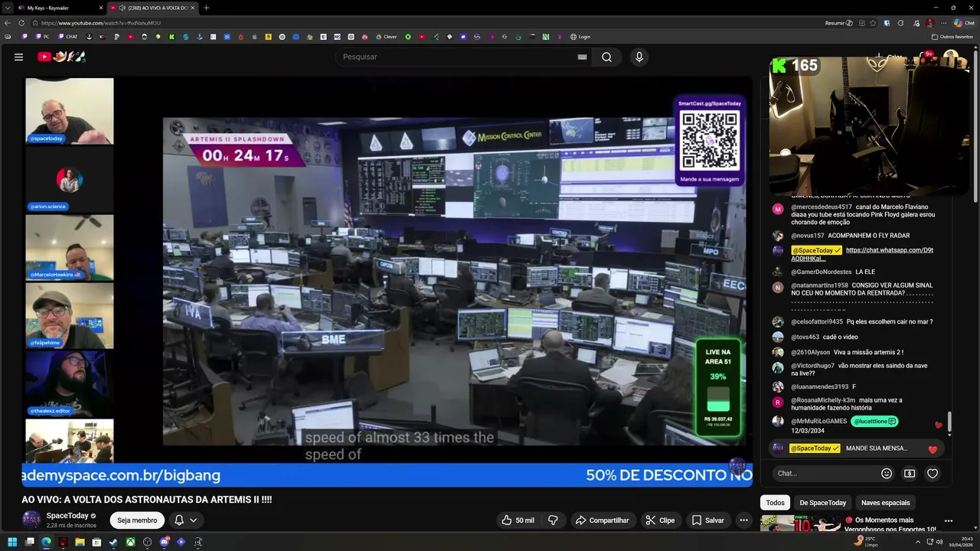The width and height of the screenshot is (980, 551).
Task: Open Microsoft Edge from the taskbar
Action: (x=46, y=542)
